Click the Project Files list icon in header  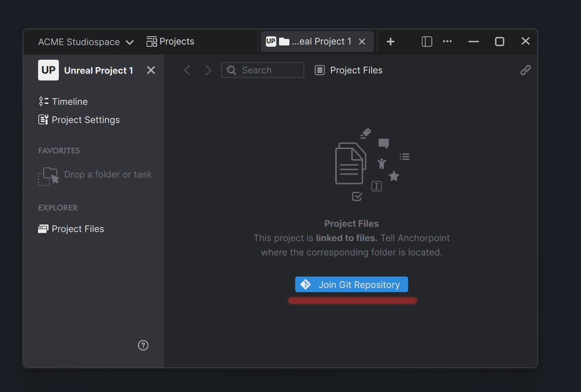[320, 70]
